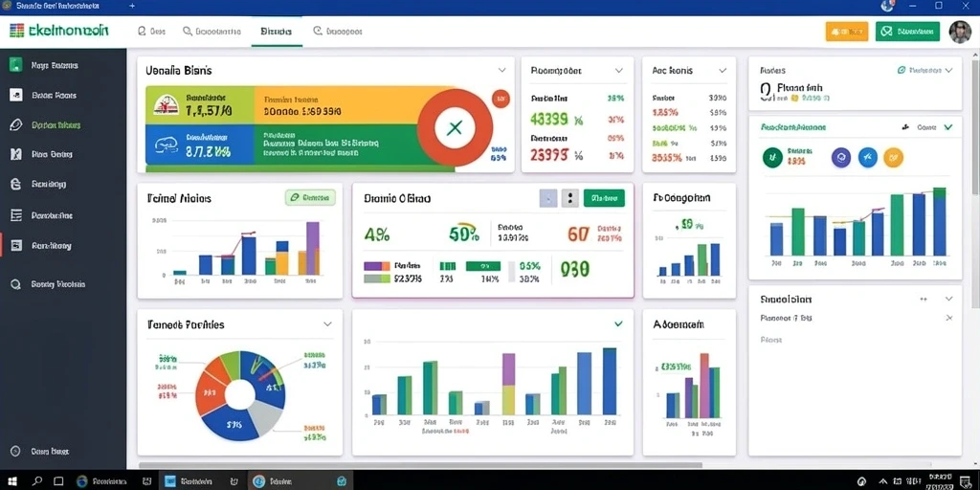980x490 pixels.
Task: Click the red circle X icon in first card
Action: (x=455, y=129)
